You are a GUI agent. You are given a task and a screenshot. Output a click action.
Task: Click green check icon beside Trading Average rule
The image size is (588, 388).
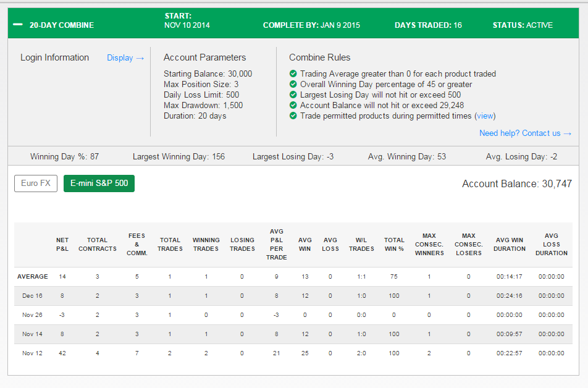click(293, 74)
